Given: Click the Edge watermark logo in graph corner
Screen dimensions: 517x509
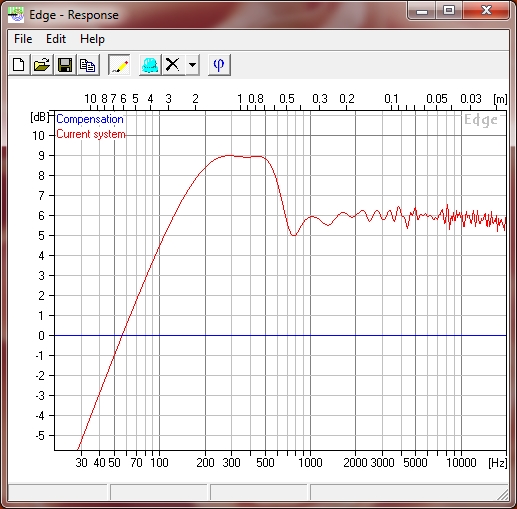Looking at the screenshot, I should (x=481, y=120).
